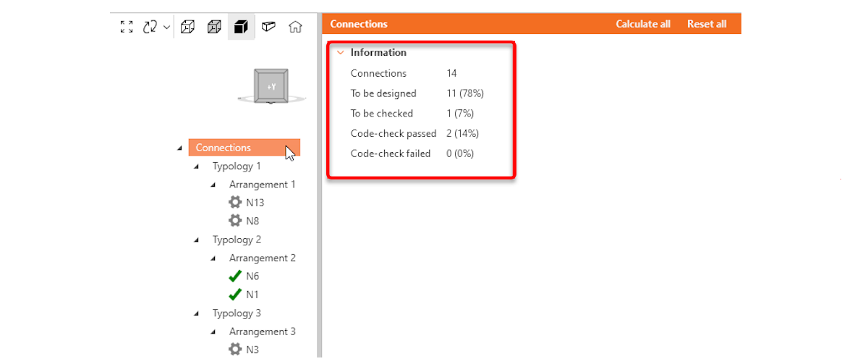The width and height of the screenshot is (868, 364).
Task: Click the zoom extents (fit view) icon
Action: tap(127, 27)
